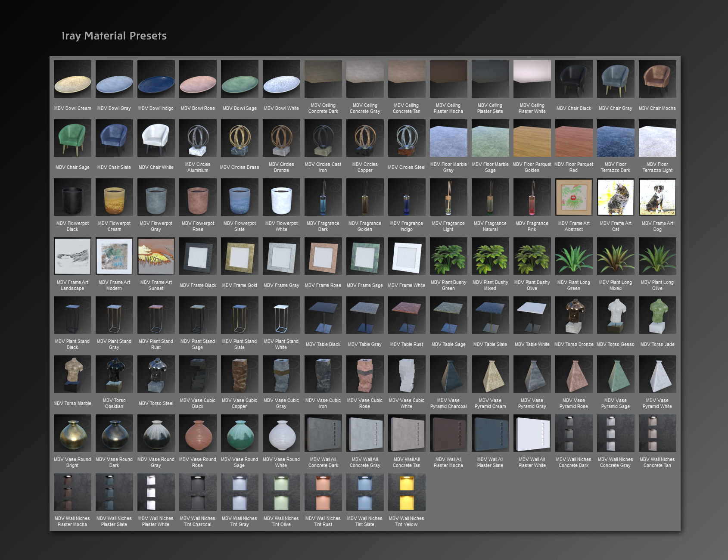Viewport: 728px width, 560px height.
Task: Select MBV Torso Bronze material
Action: point(574,315)
